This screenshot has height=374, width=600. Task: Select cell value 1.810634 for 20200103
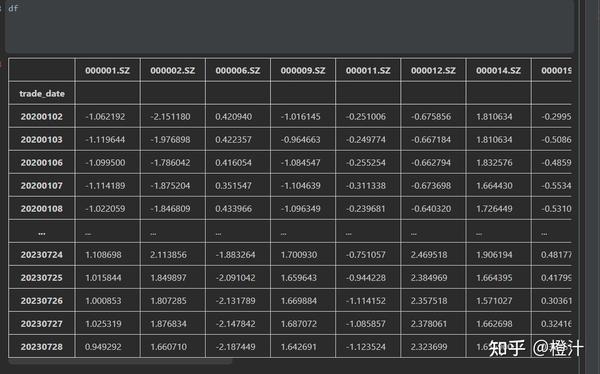click(494, 139)
